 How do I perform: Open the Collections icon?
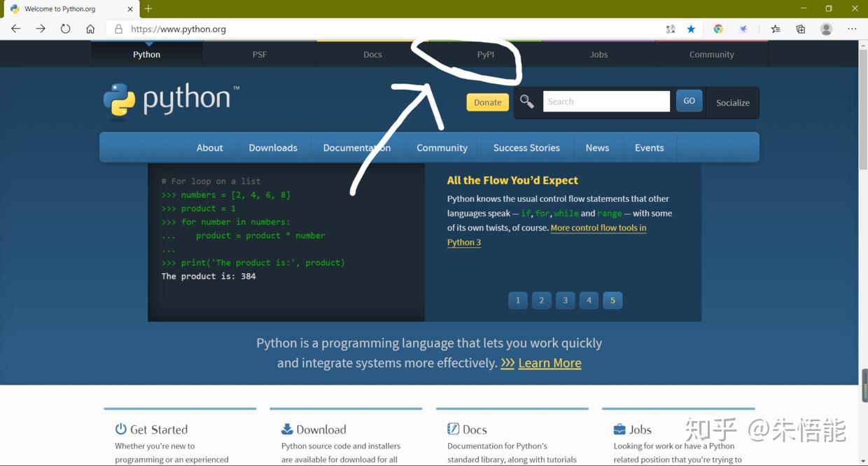click(x=801, y=29)
